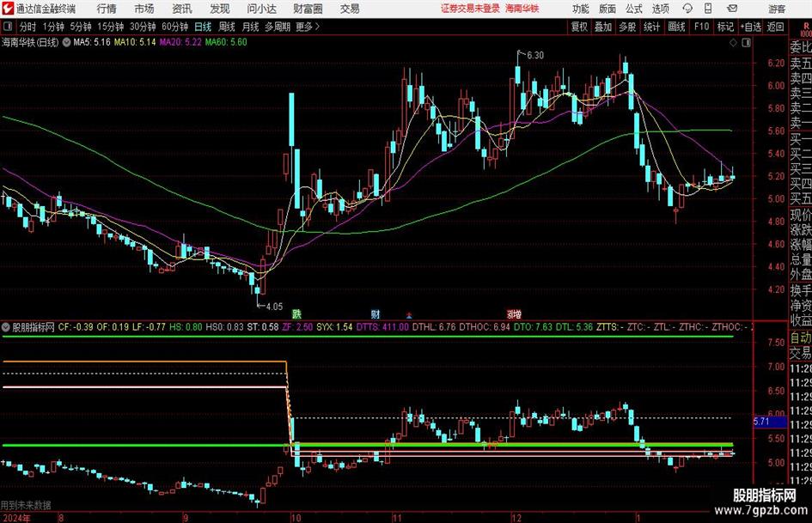Click the 涨增 marker below the chart

(514, 313)
